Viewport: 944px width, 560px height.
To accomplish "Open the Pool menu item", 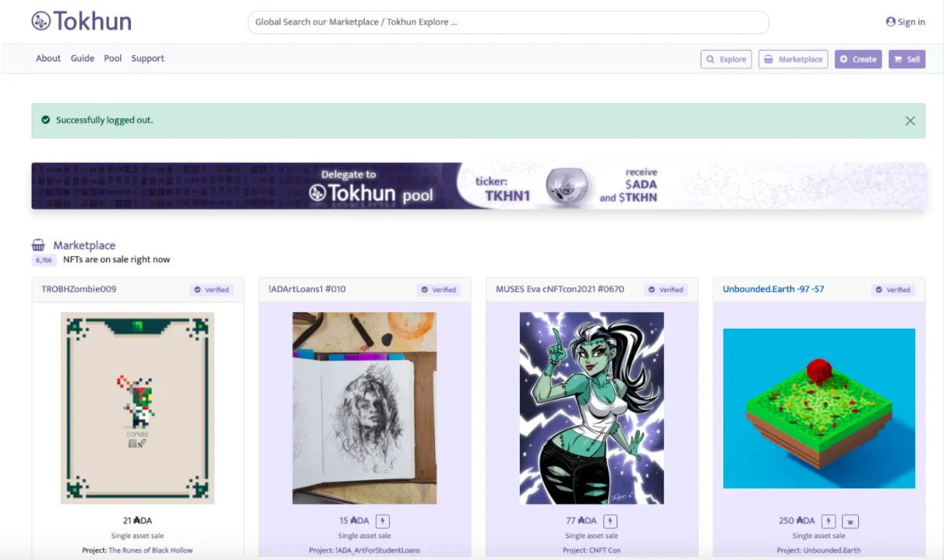I will [113, 58].
